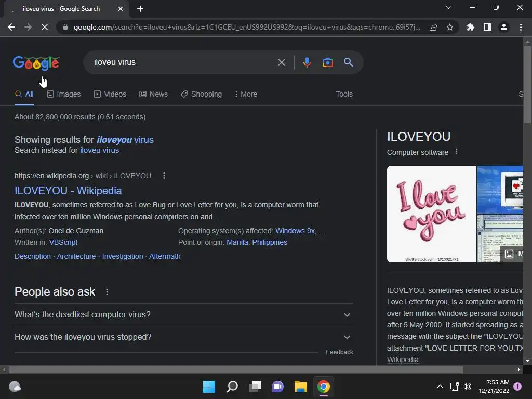Select the All results tab
The image size is (532, 399).
coord(24,94)
